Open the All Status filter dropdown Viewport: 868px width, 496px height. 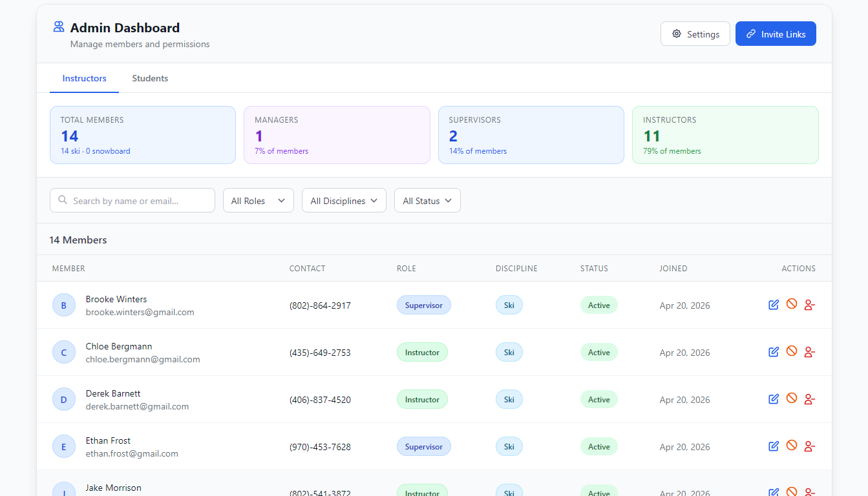point(427,200)
